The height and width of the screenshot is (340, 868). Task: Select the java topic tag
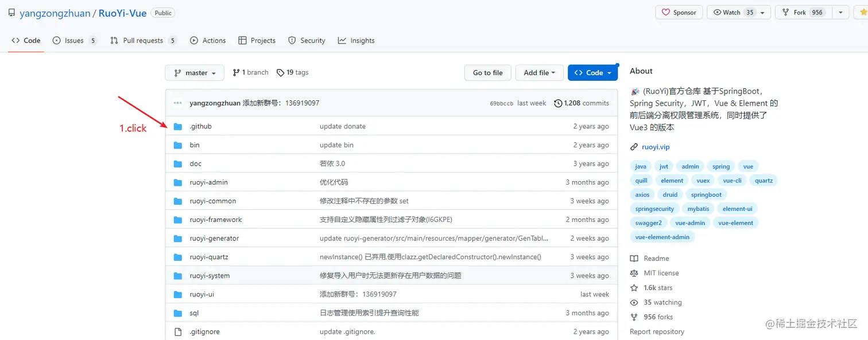(x=641, y=166)
